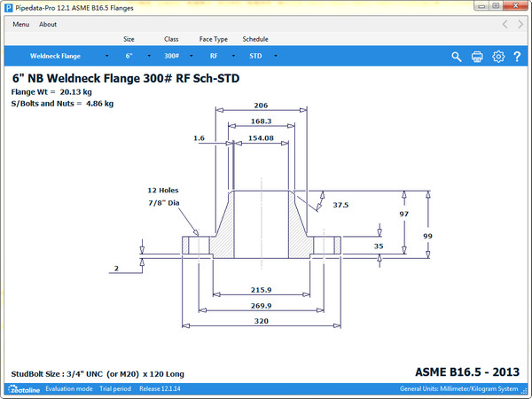Click the Size column label

tap(129, 39)
